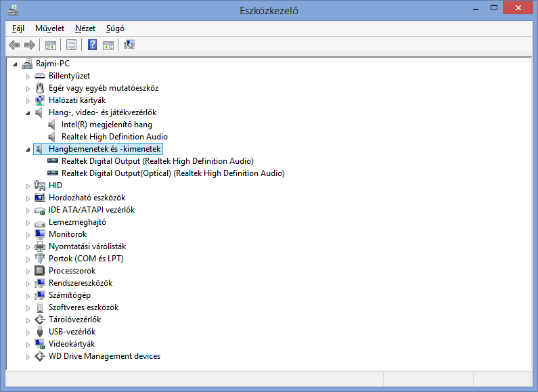Collapse Hangbemenetek és -kimenetek category
The height and width of the screenshot is (392, 538).
coord(28,150)
